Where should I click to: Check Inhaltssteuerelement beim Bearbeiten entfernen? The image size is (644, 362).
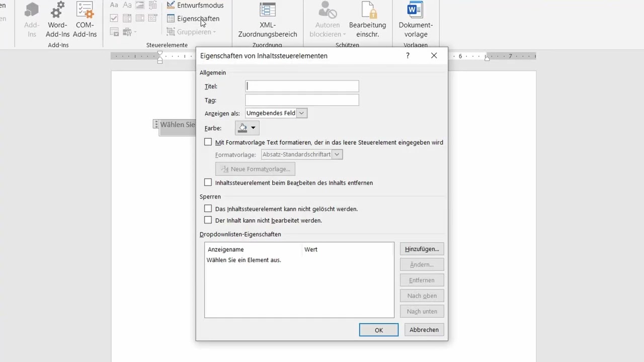pyautogui.click(x=208, y=183)
